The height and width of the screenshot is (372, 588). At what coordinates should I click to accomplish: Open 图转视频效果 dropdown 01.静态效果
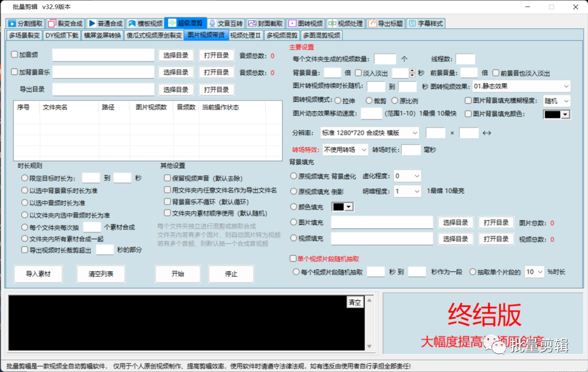point(521,86)
